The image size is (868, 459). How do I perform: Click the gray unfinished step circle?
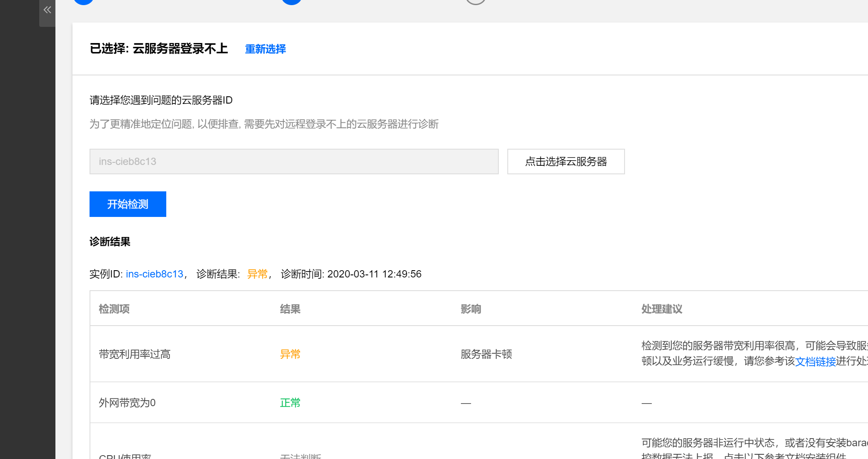pyautogui.click(x=475, y=1)
